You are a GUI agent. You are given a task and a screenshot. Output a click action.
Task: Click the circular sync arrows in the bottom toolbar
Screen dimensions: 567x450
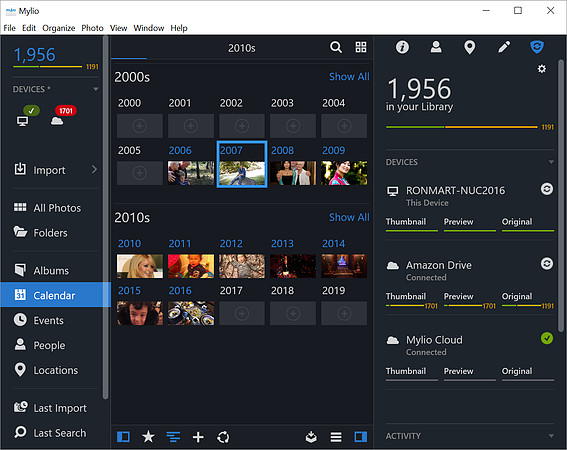pos(223,437)
